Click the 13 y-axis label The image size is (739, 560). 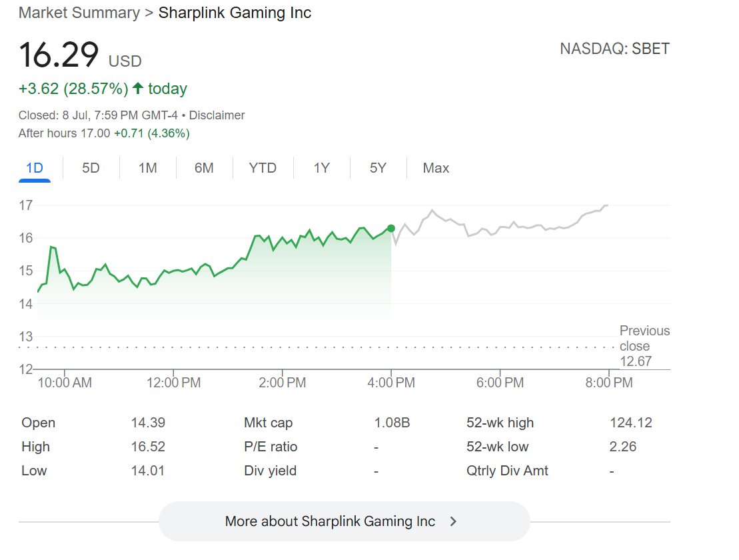click(26, 337)
